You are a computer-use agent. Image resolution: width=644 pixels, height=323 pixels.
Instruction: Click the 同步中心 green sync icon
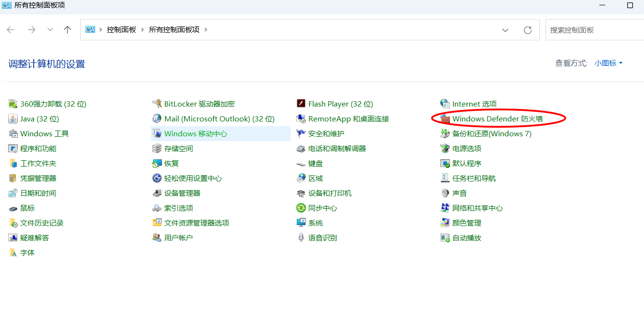click(x=301, y=208)
